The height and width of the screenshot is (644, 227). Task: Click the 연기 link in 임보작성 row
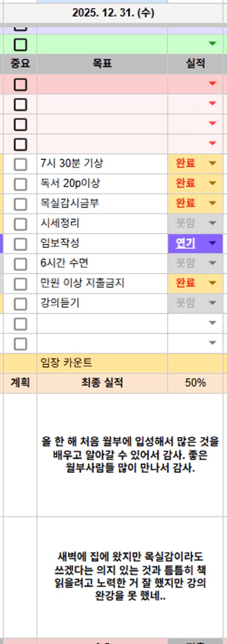coord(185,243)
